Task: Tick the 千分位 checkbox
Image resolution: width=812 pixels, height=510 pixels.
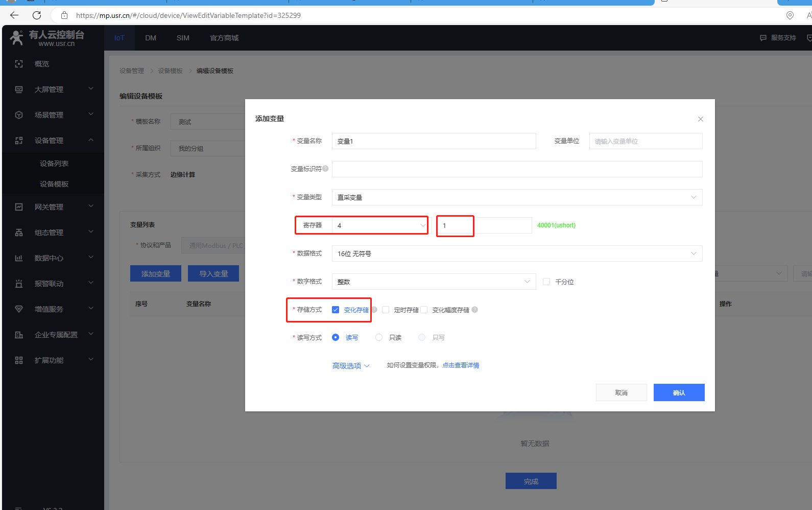Action: point(546,282)
